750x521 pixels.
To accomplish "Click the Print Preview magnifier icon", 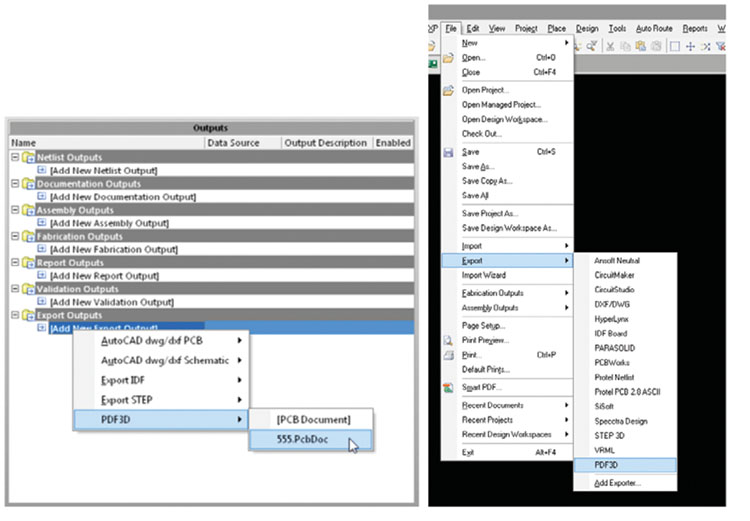I will [x=447, y=340].
